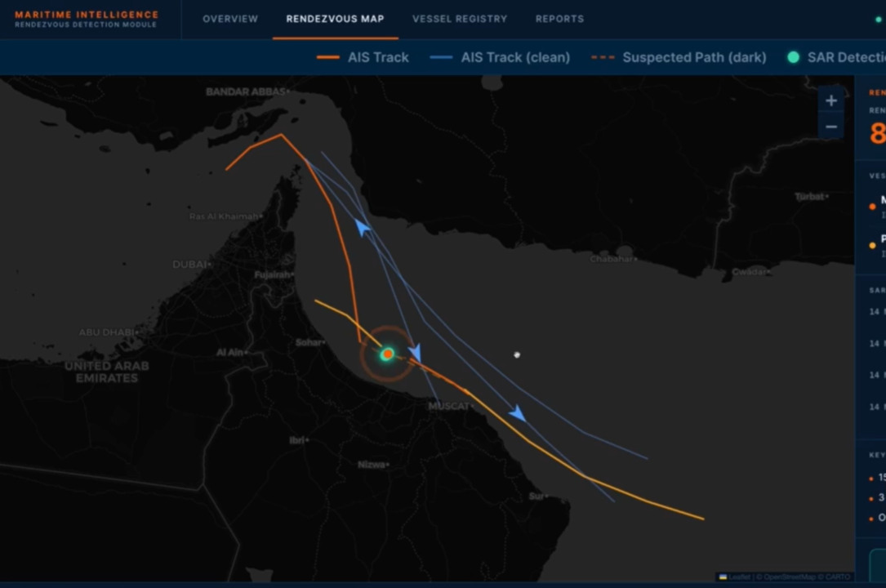Open the Reports tab
Image resolution: width=886 pixels, height=588 pixels.
(559, 18)
